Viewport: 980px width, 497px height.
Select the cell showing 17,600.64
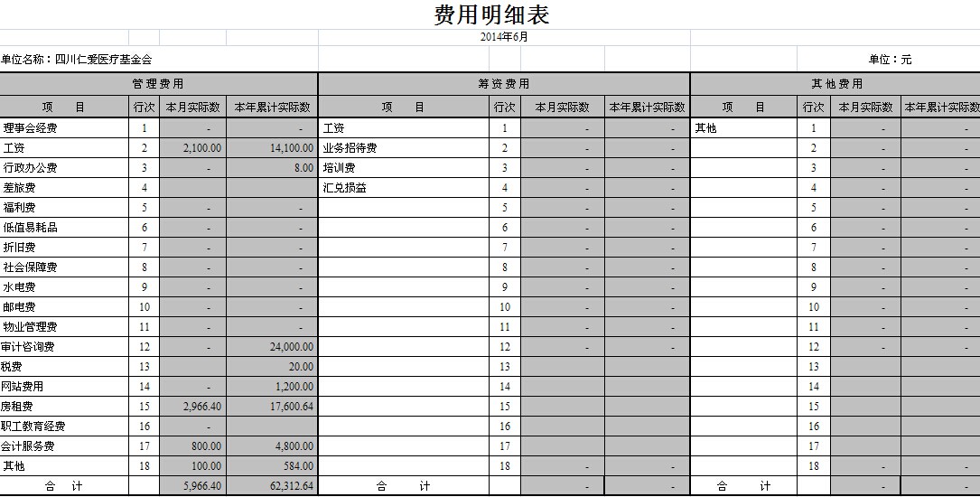tap(271, 407)
